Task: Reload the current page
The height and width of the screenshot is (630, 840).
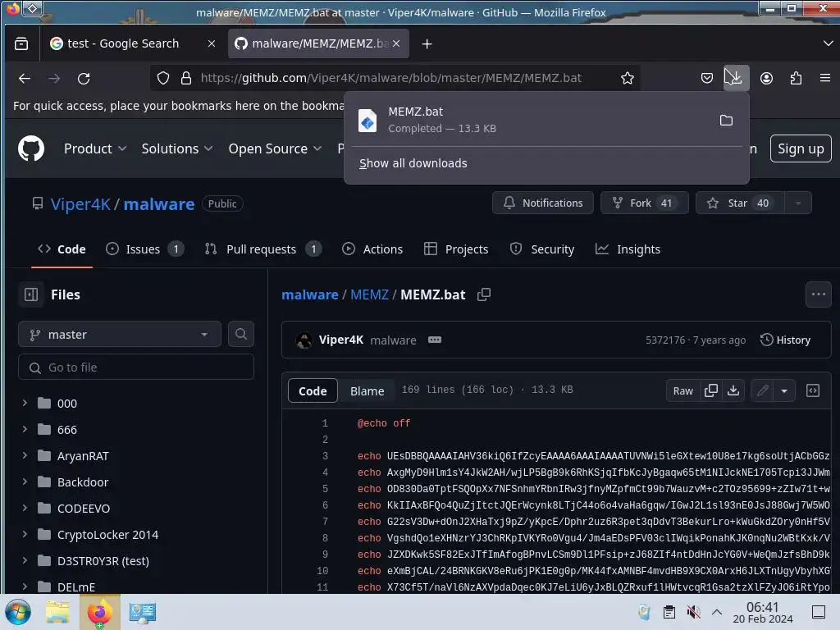Action: (x=84, y=78)
